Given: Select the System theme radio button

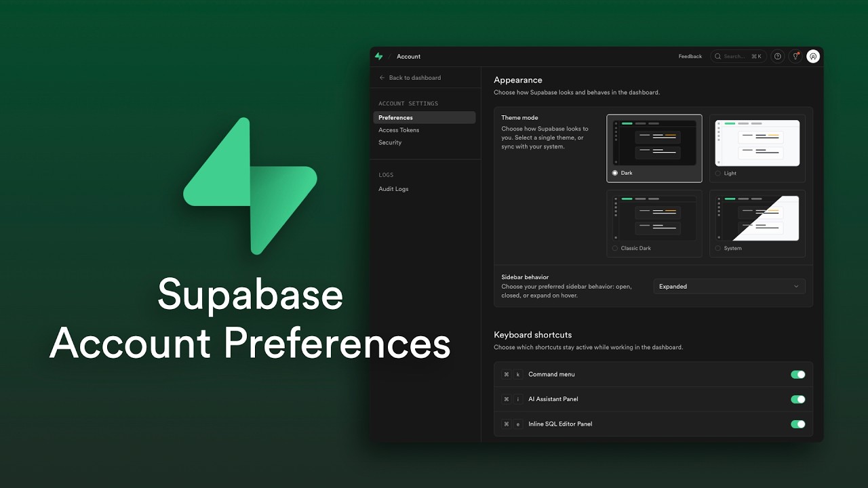Looking at the screenshot, I should (x=718, y=248).
